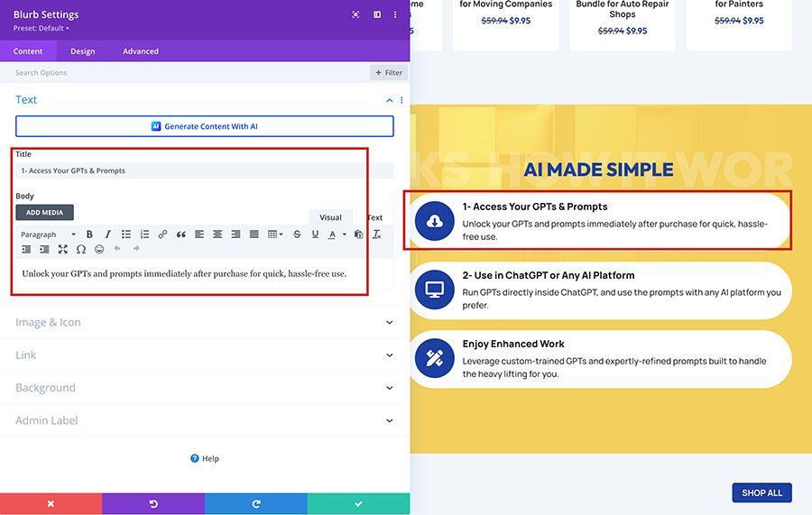
Task: Discard changes with the red X button
Action: click(x=51, y=503)
